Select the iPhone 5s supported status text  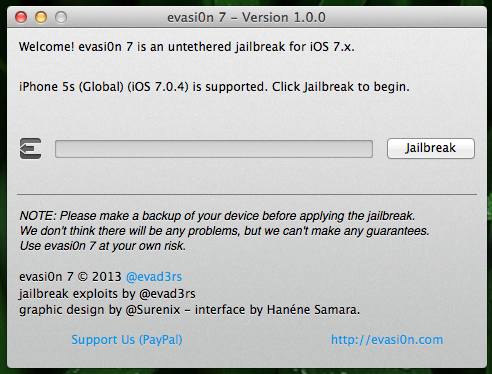214,87
